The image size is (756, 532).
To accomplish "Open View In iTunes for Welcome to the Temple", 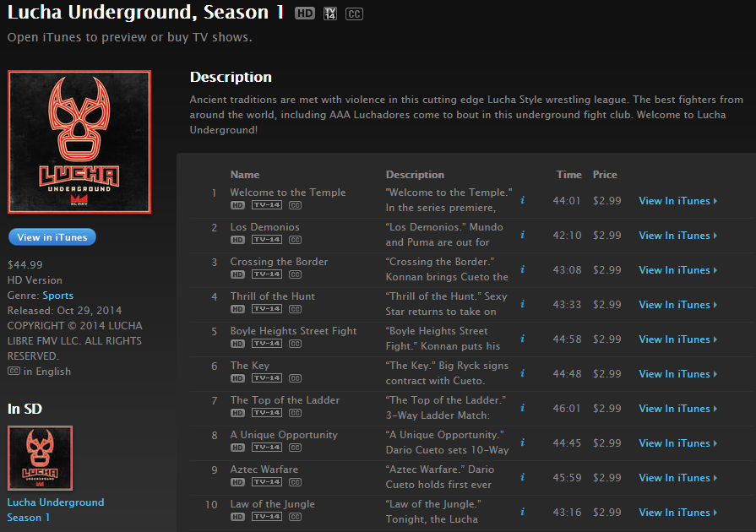I will point(678,201).
